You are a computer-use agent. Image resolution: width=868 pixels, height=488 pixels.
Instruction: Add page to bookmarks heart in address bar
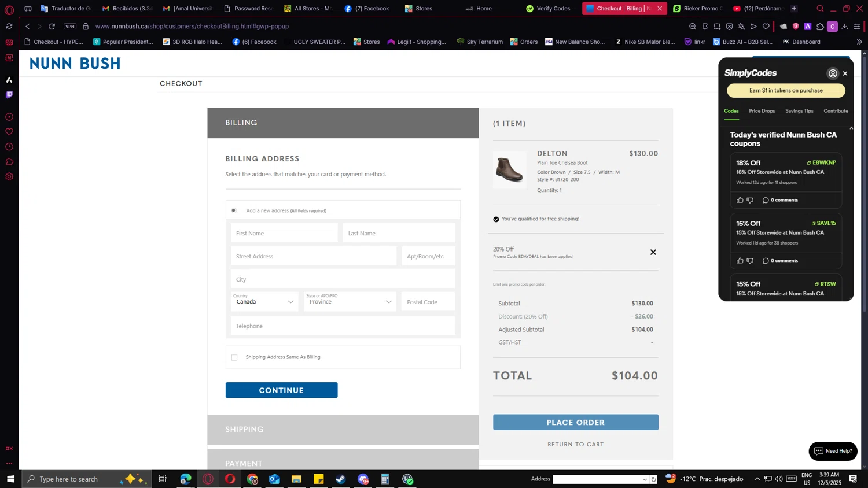(x=766, y=26)
